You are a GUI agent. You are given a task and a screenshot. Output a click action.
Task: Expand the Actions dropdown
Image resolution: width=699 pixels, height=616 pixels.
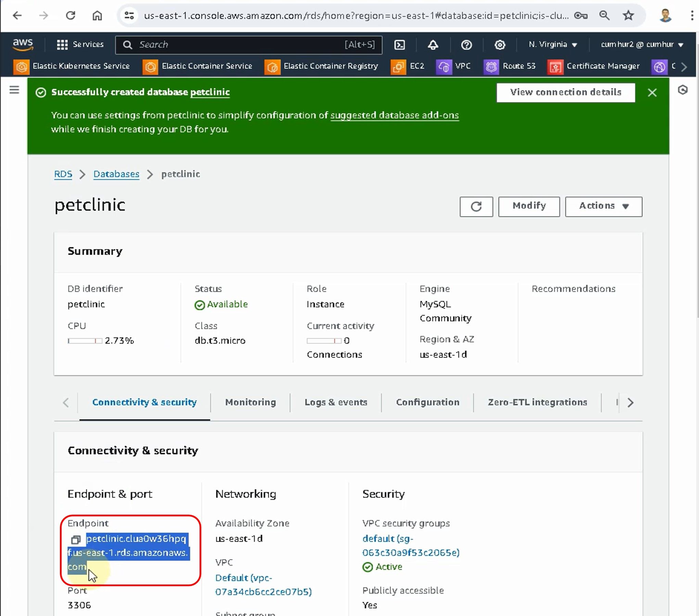click(x=603, y=206)
